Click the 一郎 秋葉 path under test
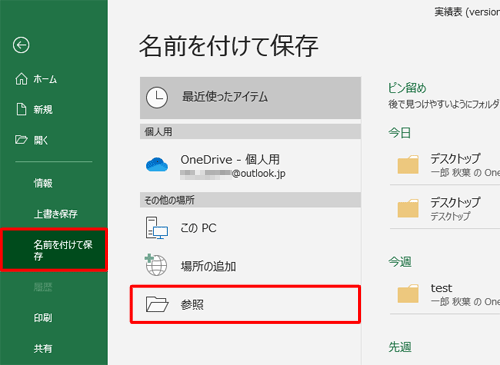 tap(465, 302)
